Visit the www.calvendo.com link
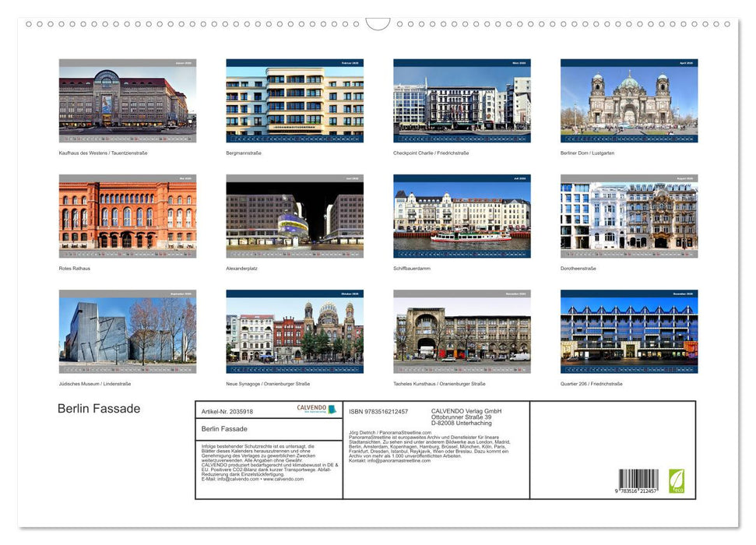The image size is (756, 545). [x=284, y=479]
